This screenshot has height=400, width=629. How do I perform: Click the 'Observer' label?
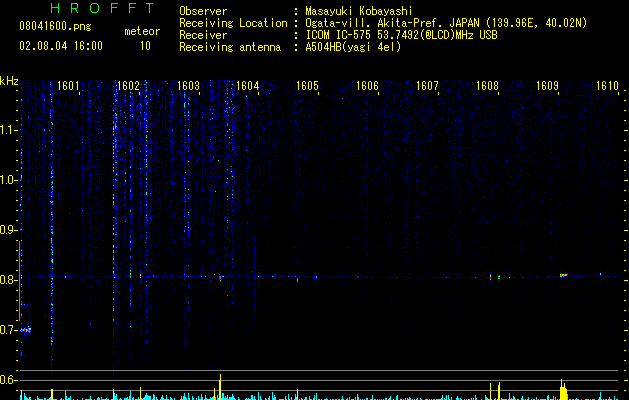203,11
